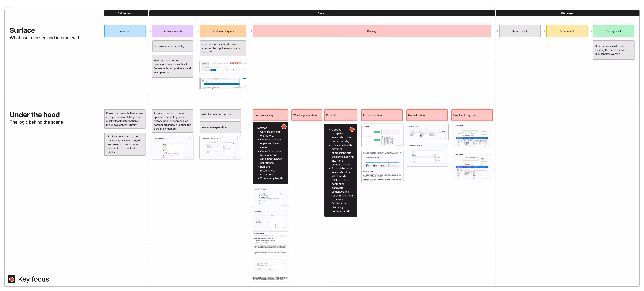The width and height of the screenshot is (644, 291).
Task: Click the orange Input search query box
Action: 223,31
